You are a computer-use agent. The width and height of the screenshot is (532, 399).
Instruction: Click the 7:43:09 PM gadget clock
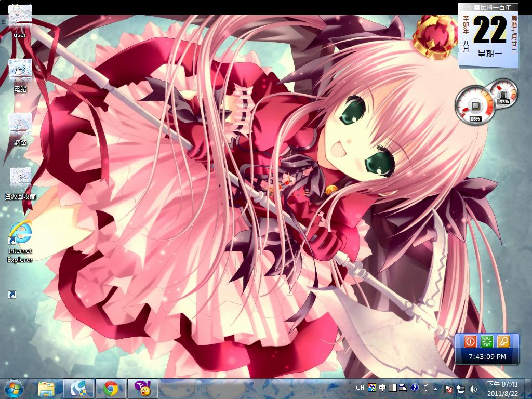[487, 356]
